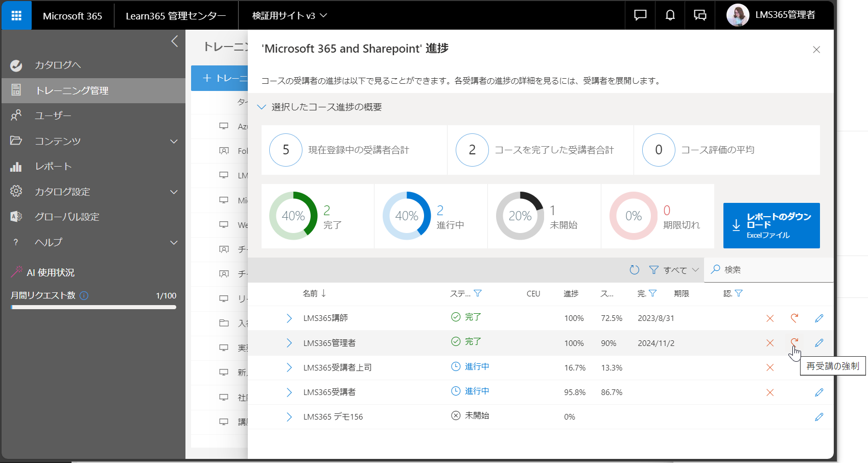
Task: Click info icon next to 月間リクエスト数
Action: point(84,295)
